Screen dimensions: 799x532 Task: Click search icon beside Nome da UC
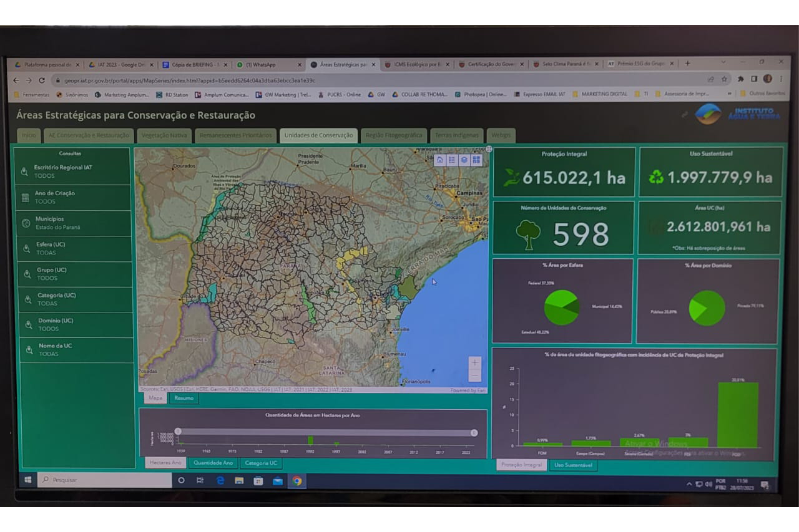29,350
